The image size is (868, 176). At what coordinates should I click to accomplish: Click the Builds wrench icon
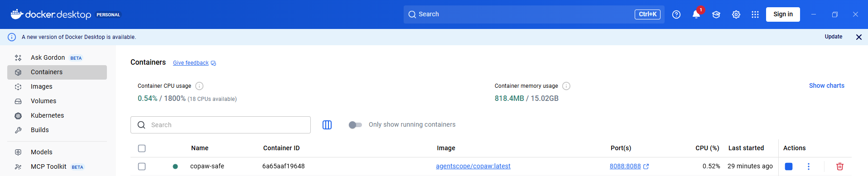click(18, 130)
